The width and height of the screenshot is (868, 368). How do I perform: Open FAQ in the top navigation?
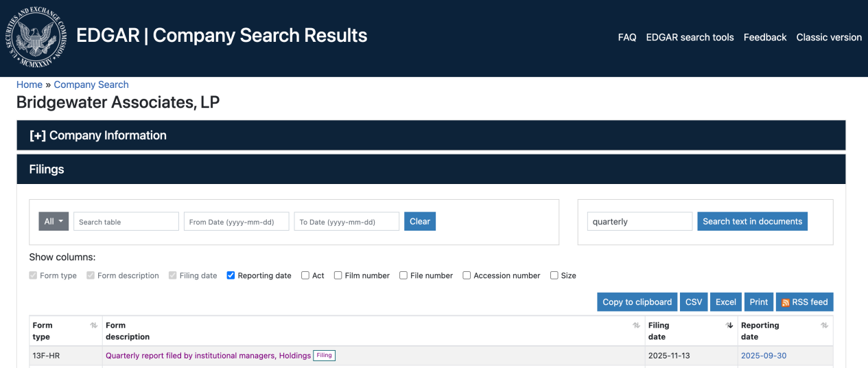pyautogui.click(x=627, y=38)
